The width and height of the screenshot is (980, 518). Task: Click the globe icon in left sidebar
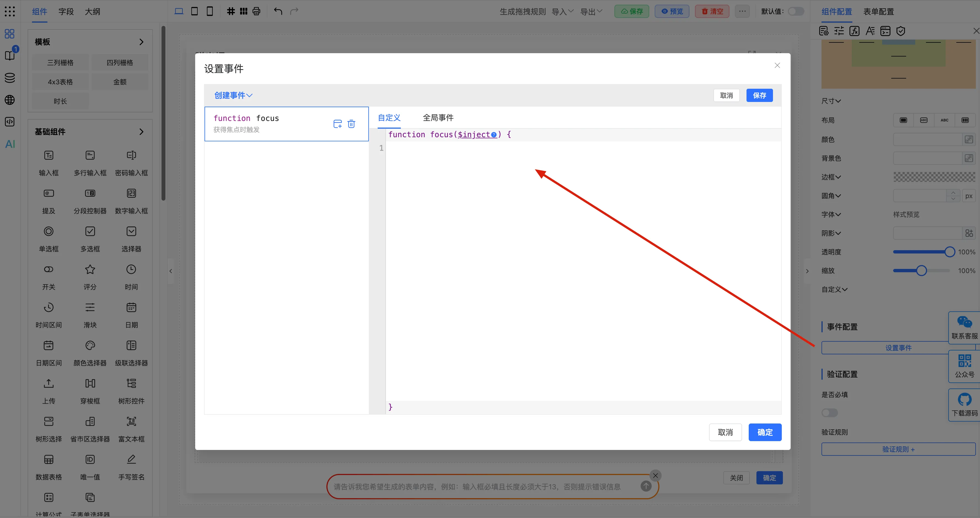(x=10, y=100)
